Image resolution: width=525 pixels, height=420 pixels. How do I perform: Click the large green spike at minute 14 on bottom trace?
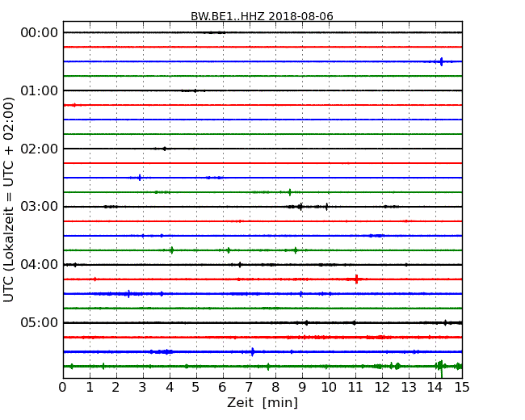pyautogui.click(x=441, y=367)
